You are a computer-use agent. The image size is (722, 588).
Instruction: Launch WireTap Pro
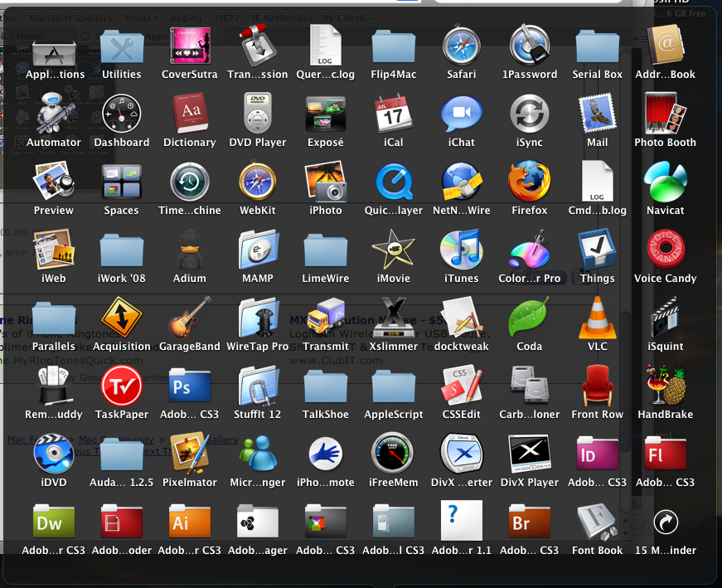click(x=258, y=318)
